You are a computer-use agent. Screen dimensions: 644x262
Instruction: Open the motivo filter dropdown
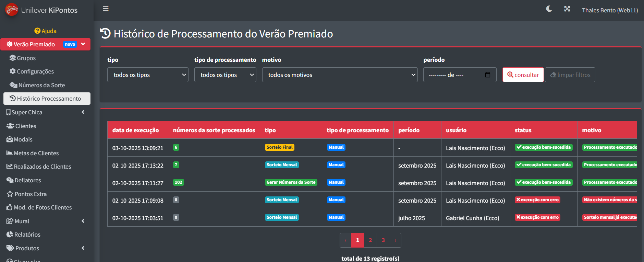(x=339, y=75)
